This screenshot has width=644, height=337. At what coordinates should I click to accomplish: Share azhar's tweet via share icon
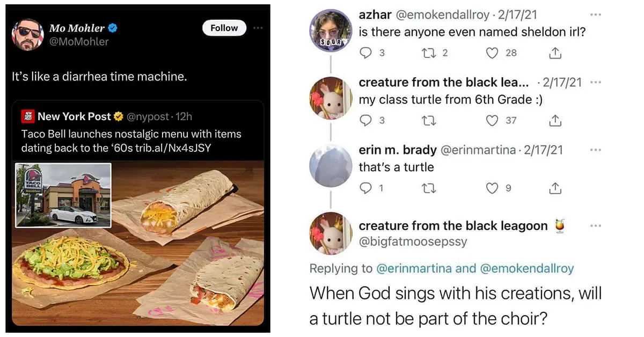pyautogui.click(x=555, y=53)
